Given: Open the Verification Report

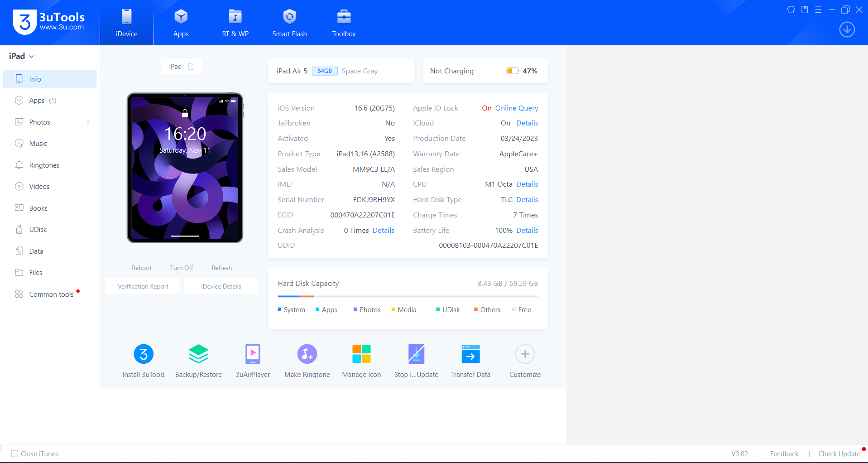Looking at the screenshot, I should click(143, 286).
